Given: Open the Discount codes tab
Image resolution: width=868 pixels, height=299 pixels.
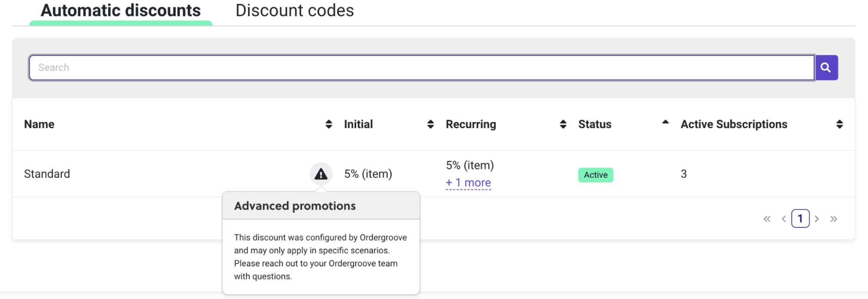Looking at the screenshot, I should click(x=295, y=10).
